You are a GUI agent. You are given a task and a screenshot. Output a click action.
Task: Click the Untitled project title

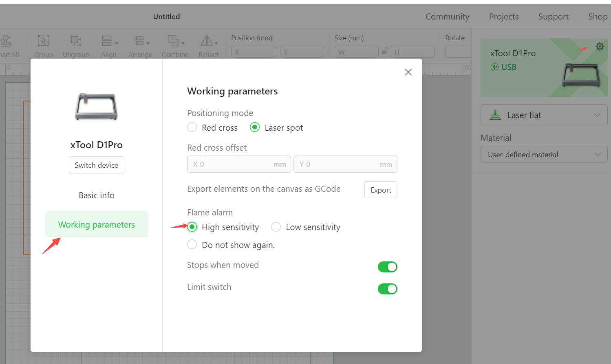[166, 17]
